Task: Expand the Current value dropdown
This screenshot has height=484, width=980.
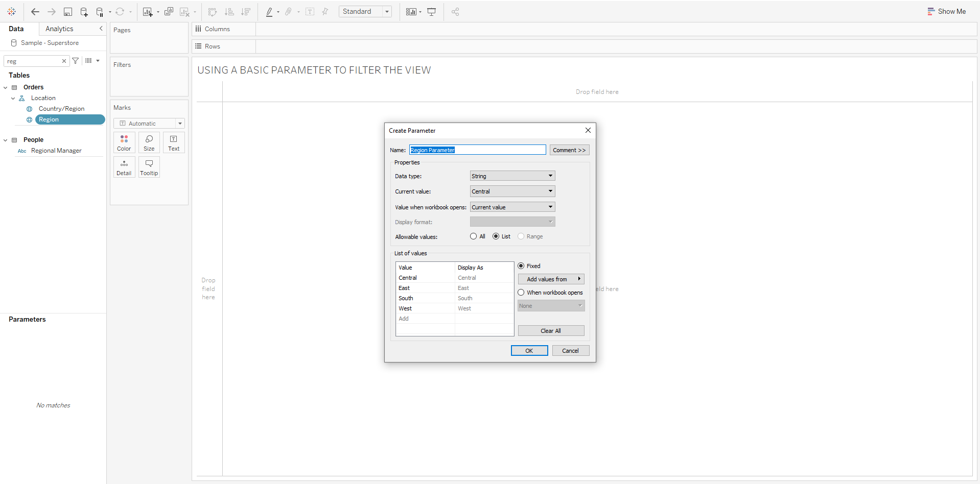Action: pyautogui.click(x=512, y=191)
